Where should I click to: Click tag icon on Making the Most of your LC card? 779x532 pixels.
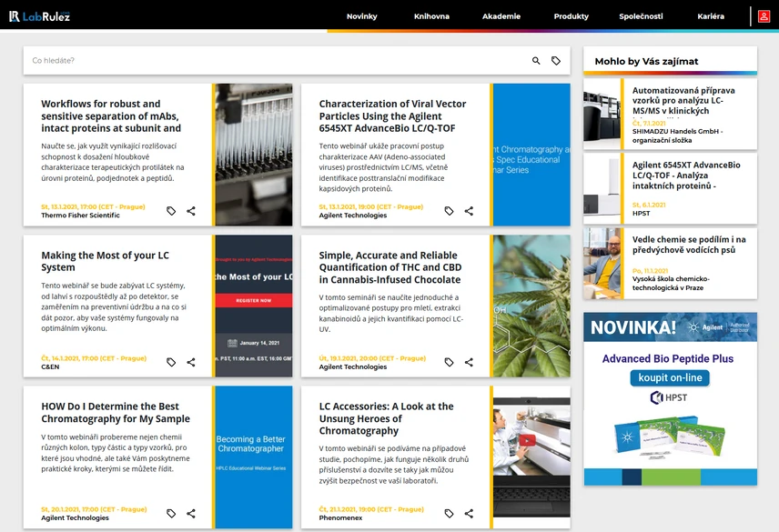pyautogui.click(x=171, y=362)
